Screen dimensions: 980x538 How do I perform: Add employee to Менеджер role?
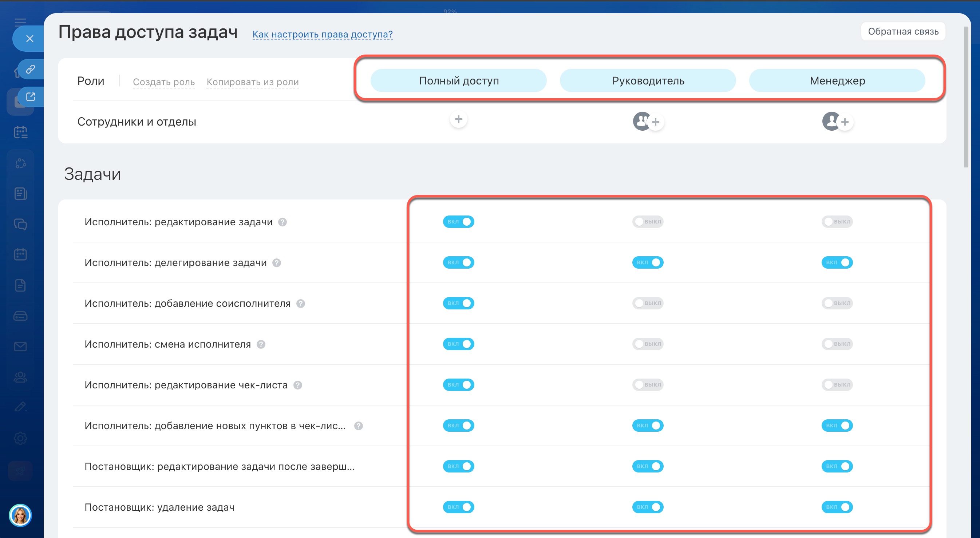[x=845, y=122]
